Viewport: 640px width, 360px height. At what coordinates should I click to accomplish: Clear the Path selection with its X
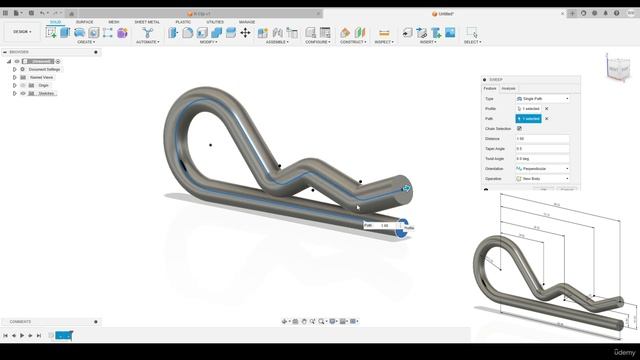547,119
